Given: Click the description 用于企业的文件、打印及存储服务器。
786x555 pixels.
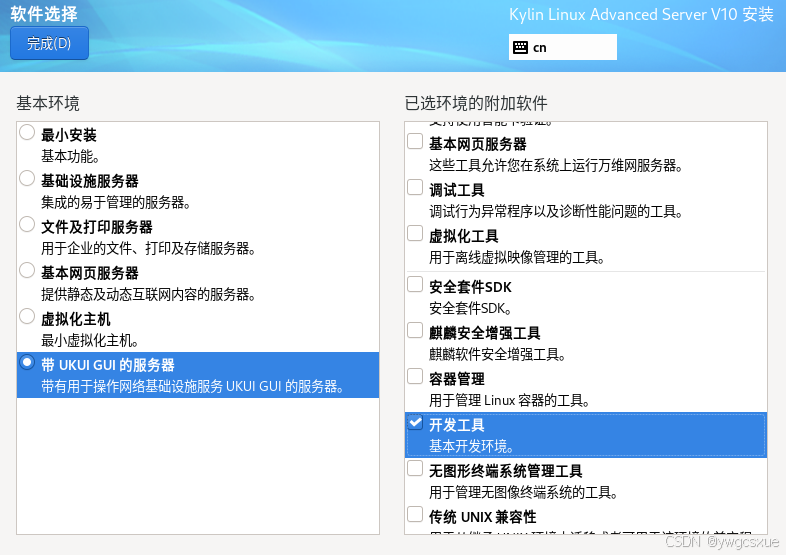Looking at the screenshot, I should [148, 248].
